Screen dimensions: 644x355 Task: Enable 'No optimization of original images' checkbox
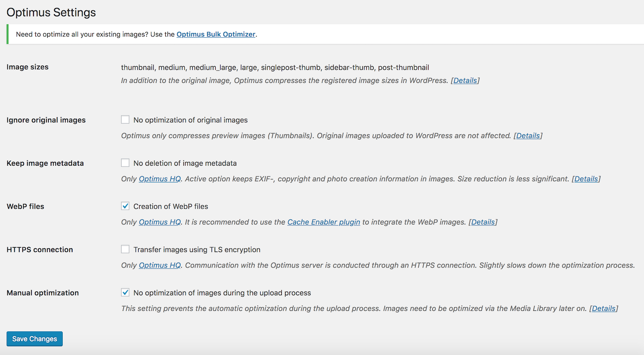click(125, 119)
